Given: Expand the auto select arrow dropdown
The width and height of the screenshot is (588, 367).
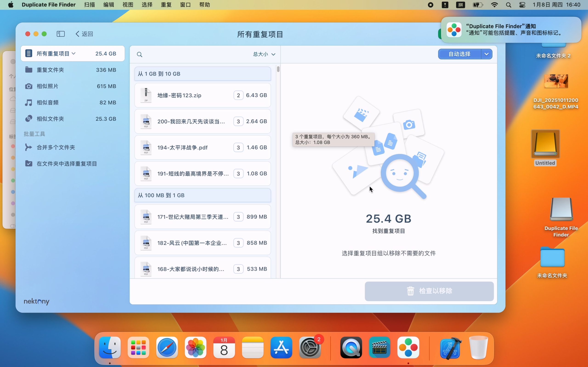Looking at the screenshot, I should 486,54.
